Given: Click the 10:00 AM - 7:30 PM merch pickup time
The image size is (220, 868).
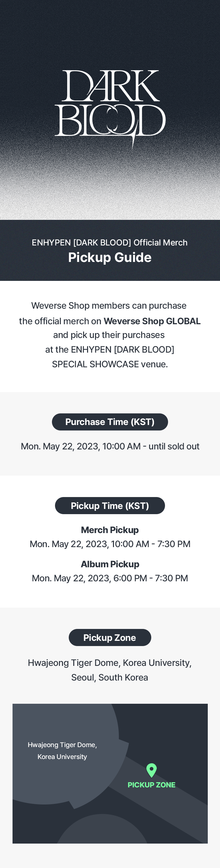Looking at the screenshot, I should [110, 544].
